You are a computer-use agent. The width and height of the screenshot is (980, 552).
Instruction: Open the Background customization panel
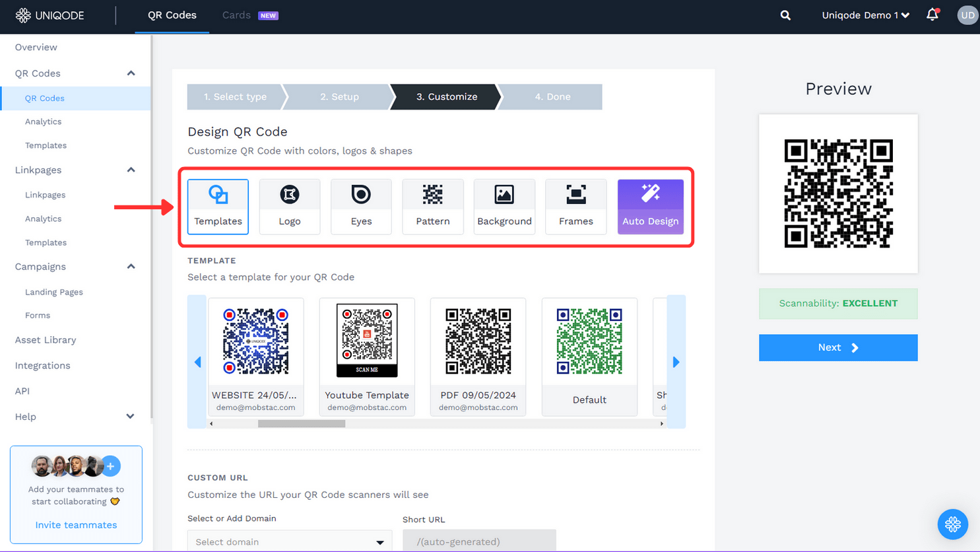coord(504,206)
